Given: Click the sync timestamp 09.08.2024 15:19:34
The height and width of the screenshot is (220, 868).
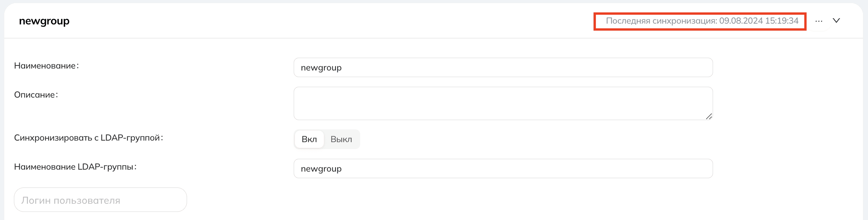Looking at the screenshot, I should click(x=759, y=21).
